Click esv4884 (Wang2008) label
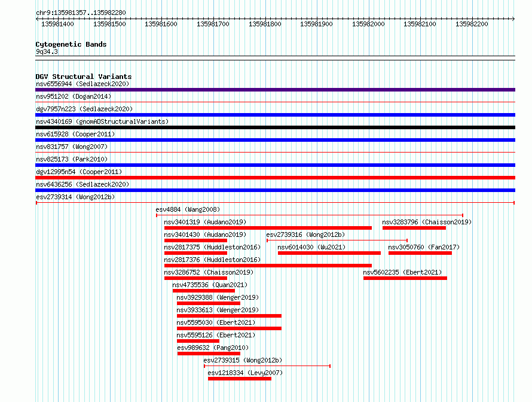 188,209
